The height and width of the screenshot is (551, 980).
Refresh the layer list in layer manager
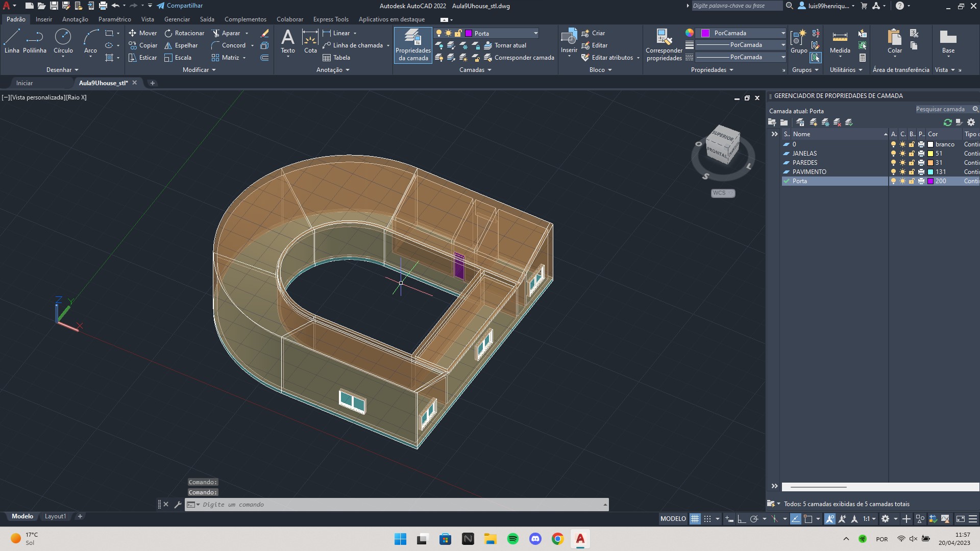point(947,122)
